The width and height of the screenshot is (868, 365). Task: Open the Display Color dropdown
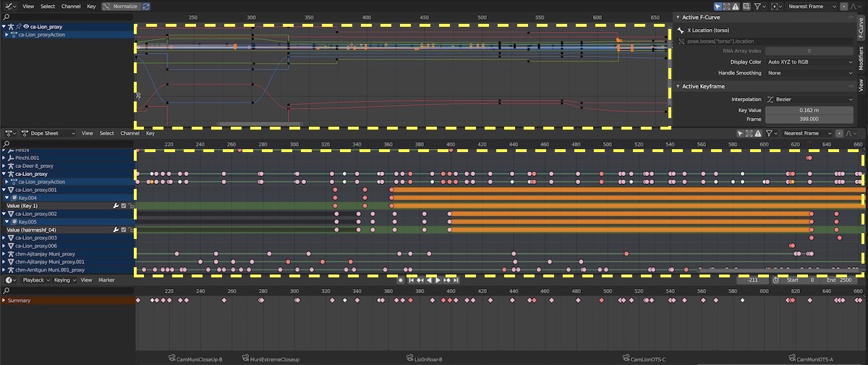[x=809, y=62]
